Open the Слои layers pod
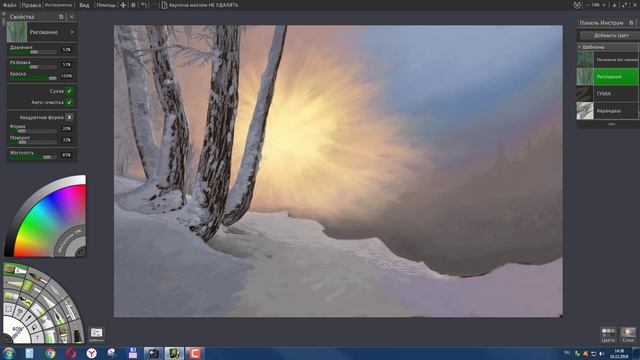Viewport: 640px width, 360px height. 628,335
